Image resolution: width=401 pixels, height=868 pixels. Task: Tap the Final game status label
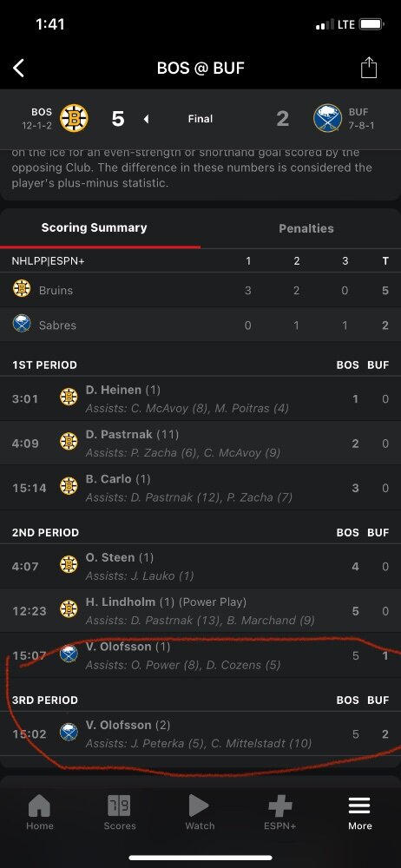[200, 118]
